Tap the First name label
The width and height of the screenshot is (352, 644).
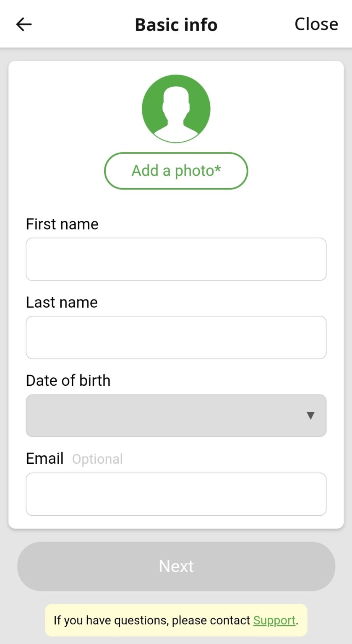coord(62,224)
